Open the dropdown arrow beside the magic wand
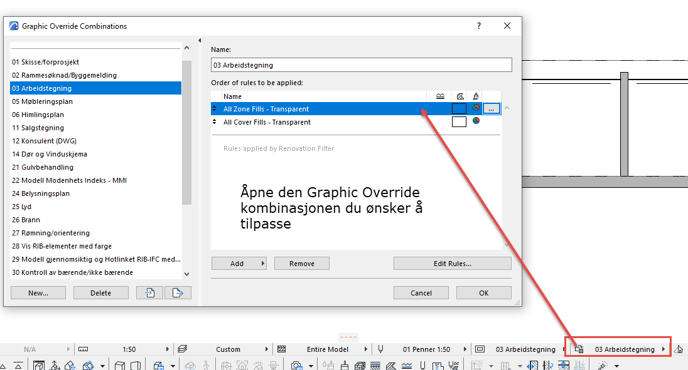 pos(616,366)
